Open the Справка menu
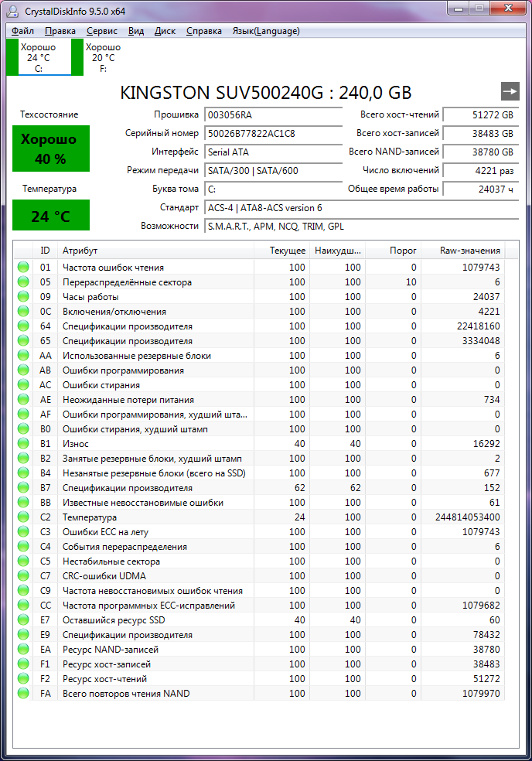This screenshot has height=761, width=532. pos(204,31)
